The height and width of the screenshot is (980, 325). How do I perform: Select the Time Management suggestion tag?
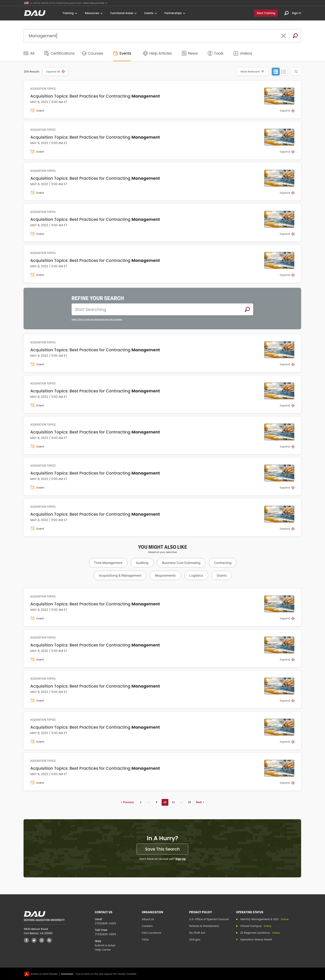click(108, 563)
